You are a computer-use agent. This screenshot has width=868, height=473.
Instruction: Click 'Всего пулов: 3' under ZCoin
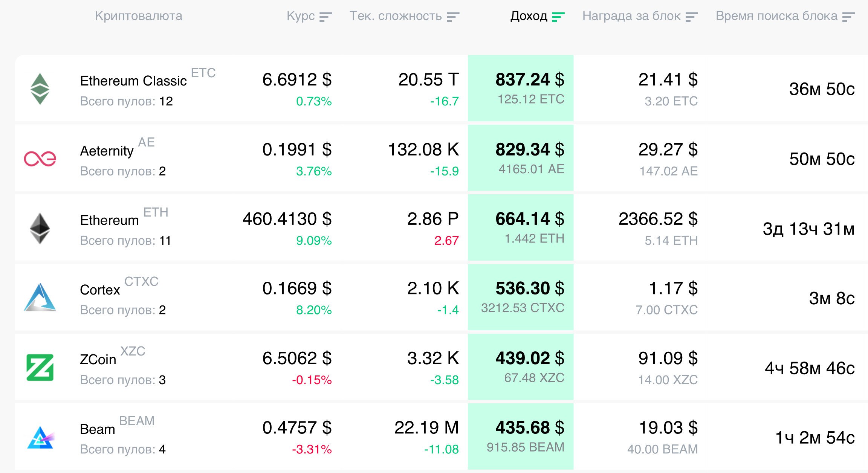[123, 380]
